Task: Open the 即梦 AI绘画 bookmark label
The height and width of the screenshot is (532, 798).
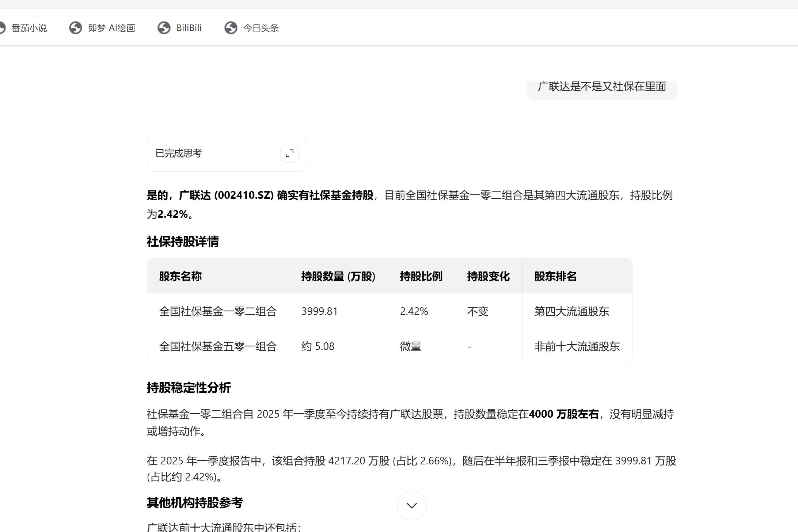Action: (111, 28)
